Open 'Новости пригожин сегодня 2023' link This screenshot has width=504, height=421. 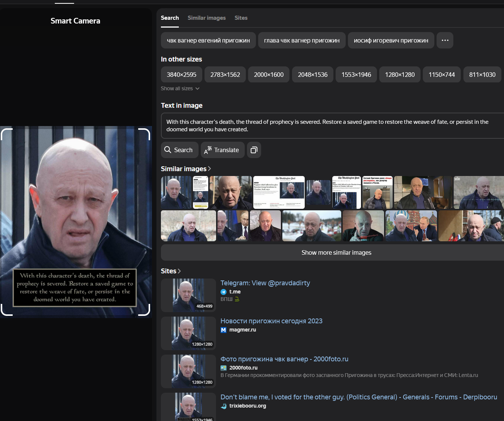[272, 321]
